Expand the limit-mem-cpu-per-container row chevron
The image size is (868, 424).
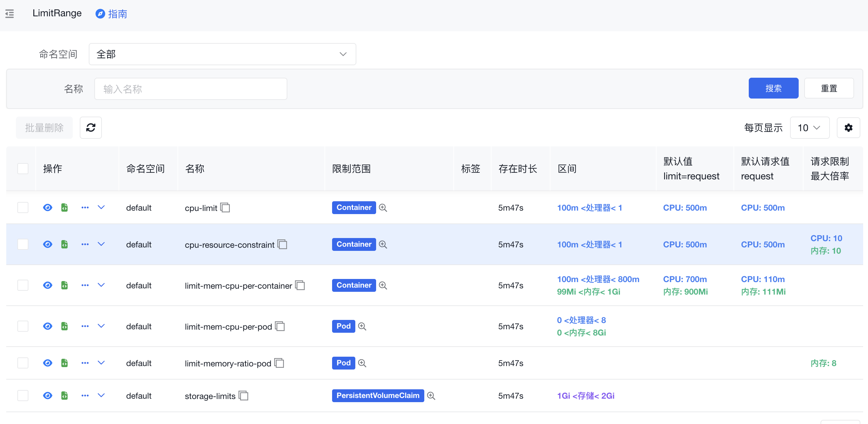click(x=101, y=285)
